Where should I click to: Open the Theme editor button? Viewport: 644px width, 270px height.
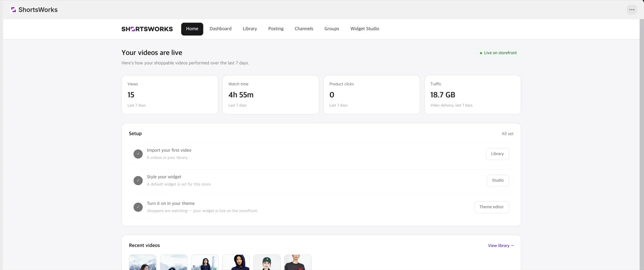tap(491, 207)
